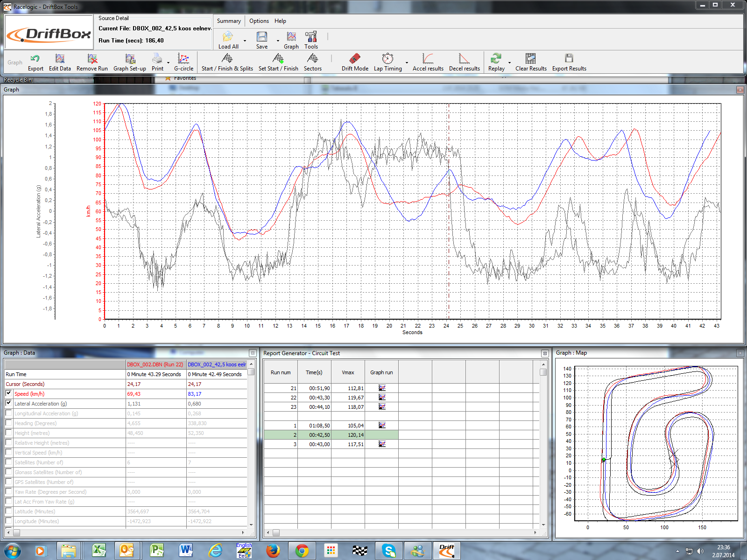Click Export Results
The width and height of the screenshot is (747, 560).
coord(569,63)
